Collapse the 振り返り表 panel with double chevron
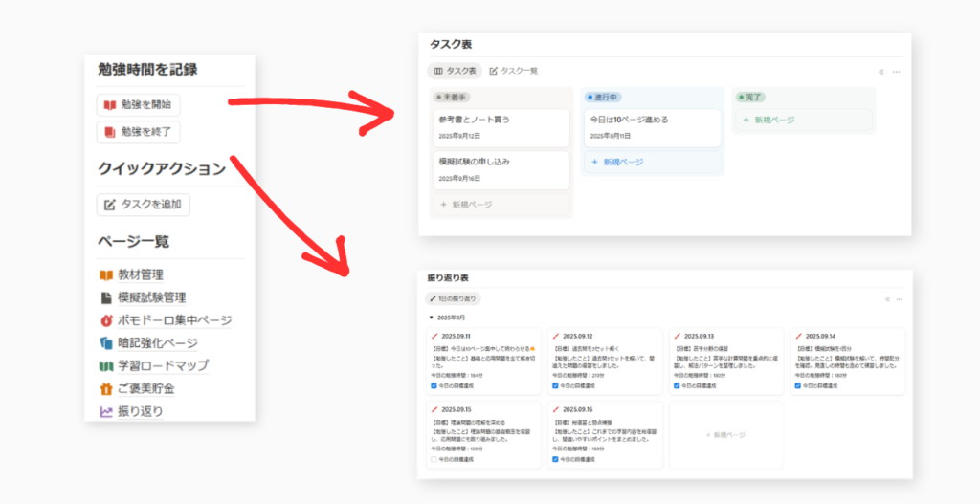 [887, 299]
